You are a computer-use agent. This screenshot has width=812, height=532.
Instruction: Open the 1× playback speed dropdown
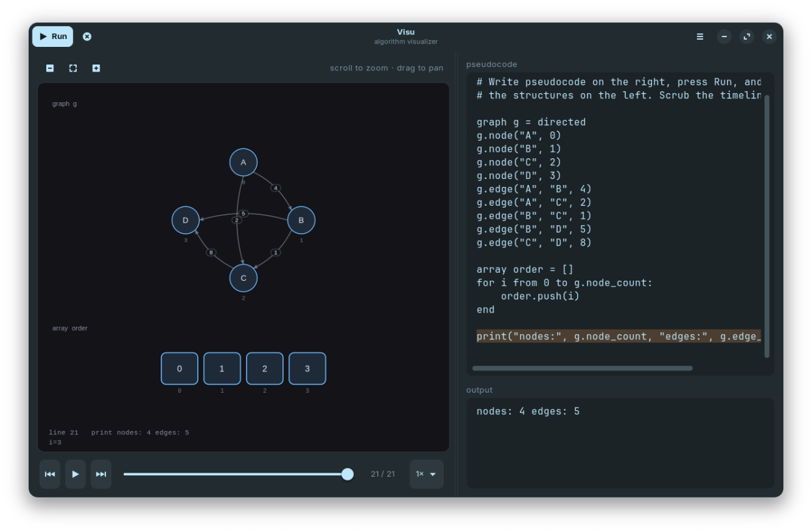[427, 474]
